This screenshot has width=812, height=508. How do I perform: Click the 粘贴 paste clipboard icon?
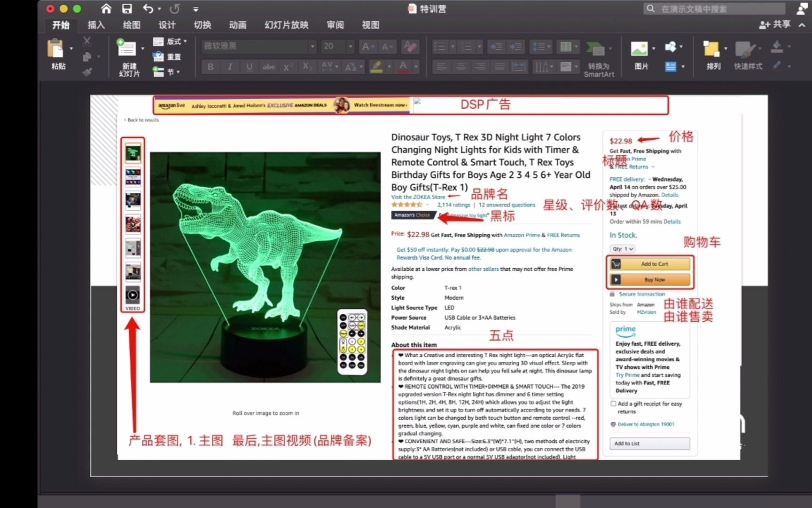55,48
